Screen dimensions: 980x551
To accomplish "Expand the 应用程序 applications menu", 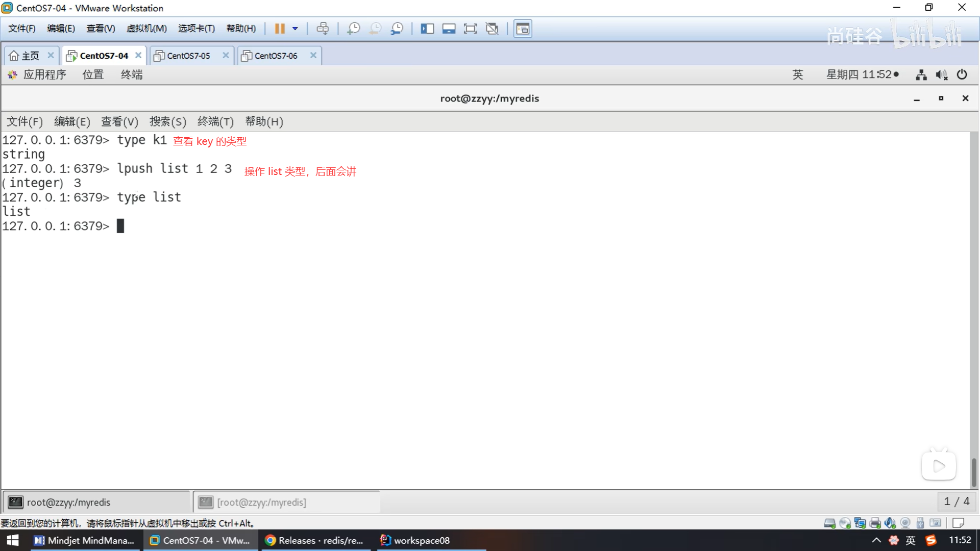I will [44, 75].
